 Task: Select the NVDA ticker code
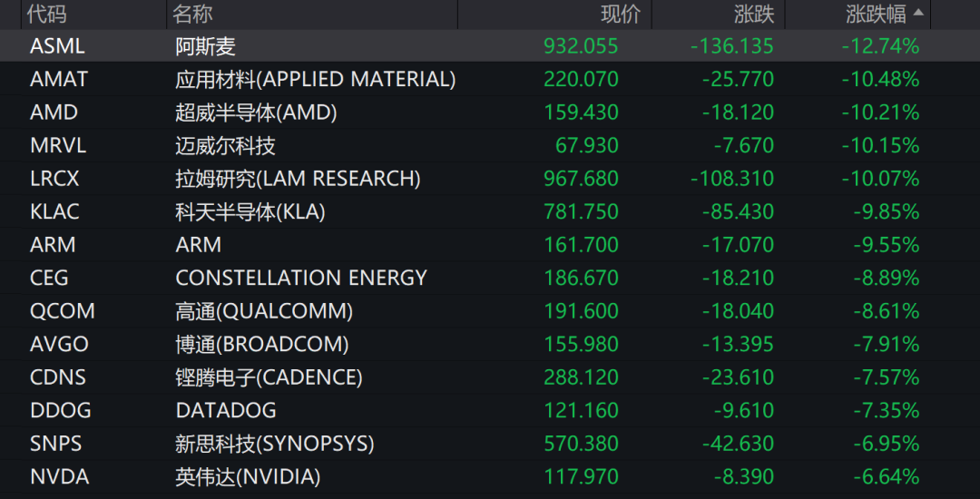click(59, 477)
